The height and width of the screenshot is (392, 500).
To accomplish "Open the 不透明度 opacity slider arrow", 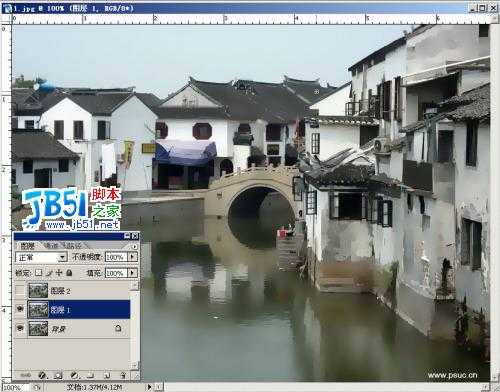I will point(133,257).
